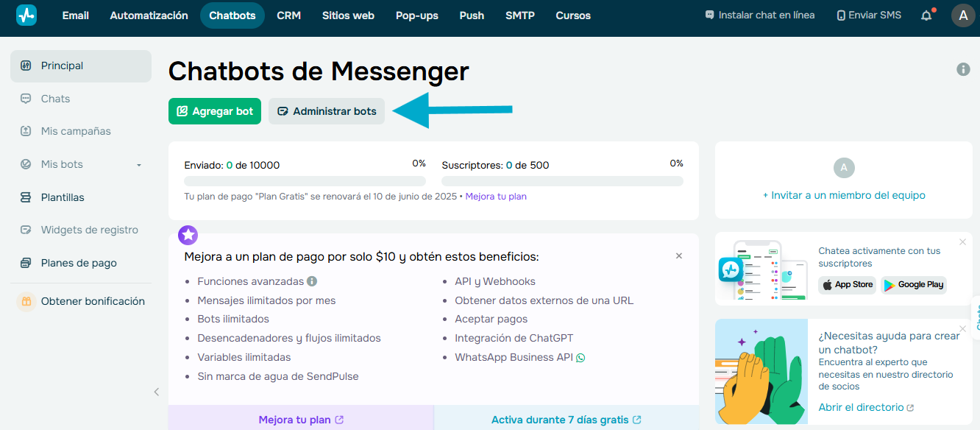The width and height of the screenshot is (980, 430).
Task: Click the Mejora tu plan inline link
Action: pos(496,197)
